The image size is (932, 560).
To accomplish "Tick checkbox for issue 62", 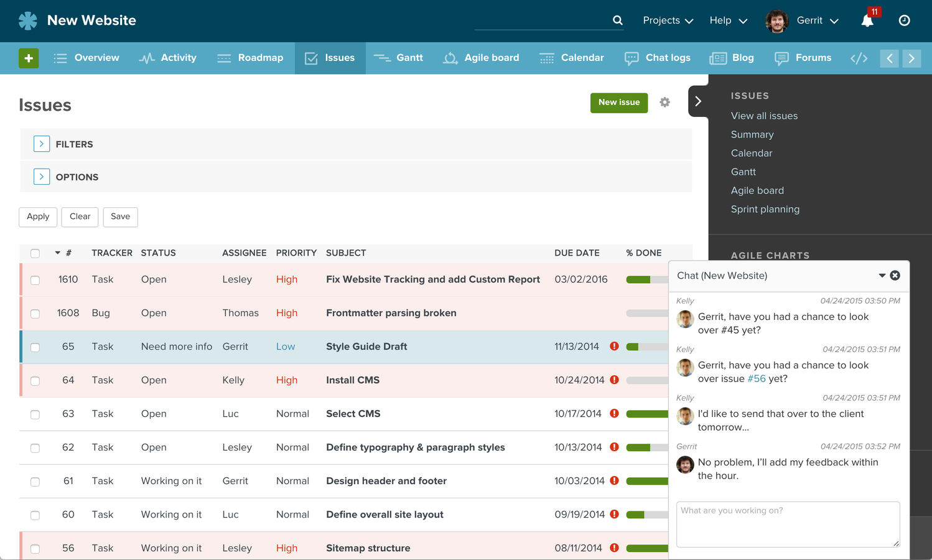I will (35, 448).
